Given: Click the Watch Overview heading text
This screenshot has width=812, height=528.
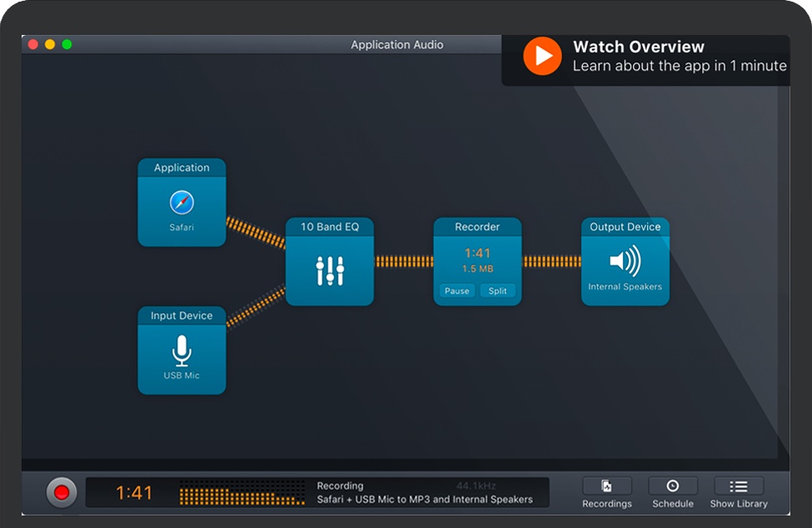Looking at the screenshot, I should coord(639,47).
